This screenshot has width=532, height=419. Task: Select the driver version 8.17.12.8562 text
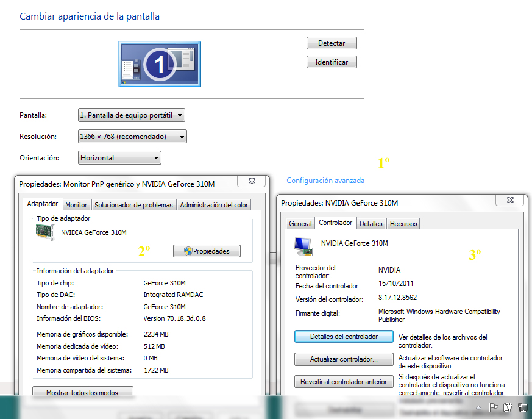tap(397, 298)
